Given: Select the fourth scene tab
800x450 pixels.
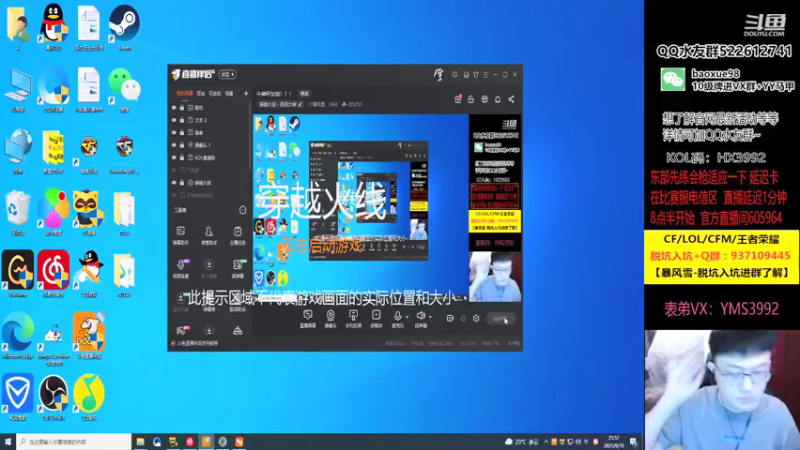Looking at the screenshot, I should click(230, 93).
